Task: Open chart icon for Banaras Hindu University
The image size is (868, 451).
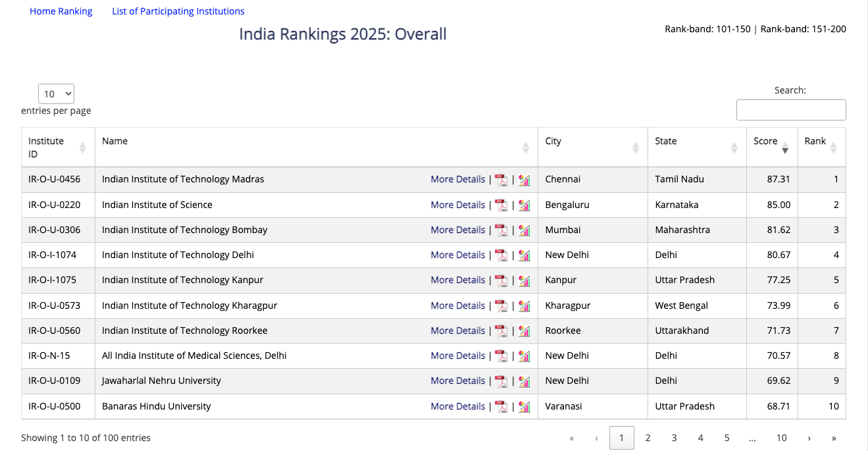Action: click(524, 406)
